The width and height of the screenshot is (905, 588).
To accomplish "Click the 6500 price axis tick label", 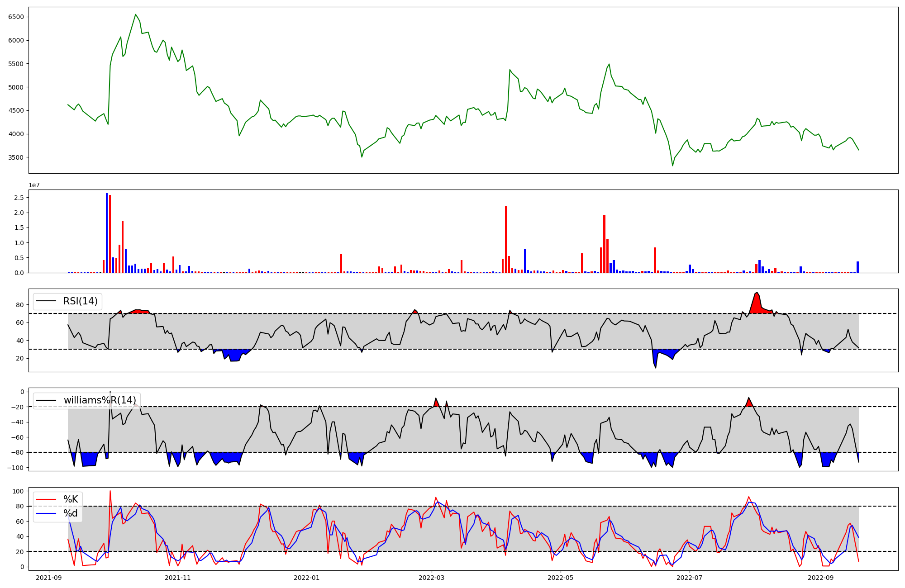I will coord(16,17).
